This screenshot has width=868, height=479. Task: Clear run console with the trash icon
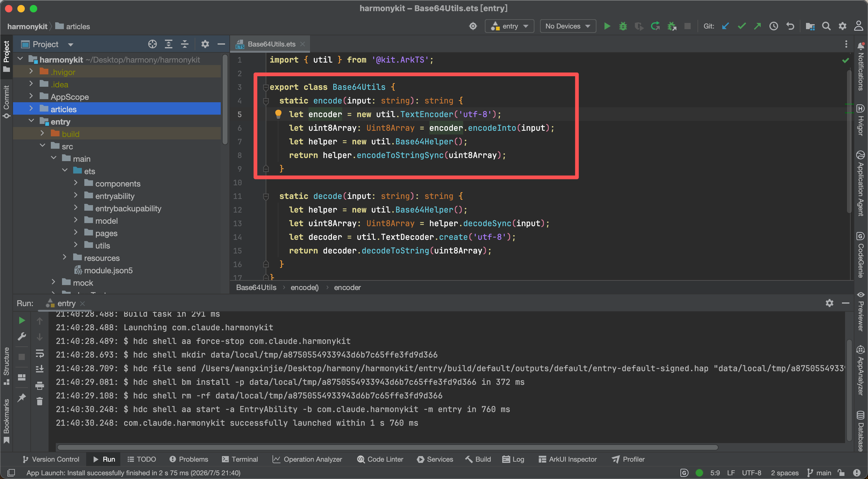click(x=40, y=401)
